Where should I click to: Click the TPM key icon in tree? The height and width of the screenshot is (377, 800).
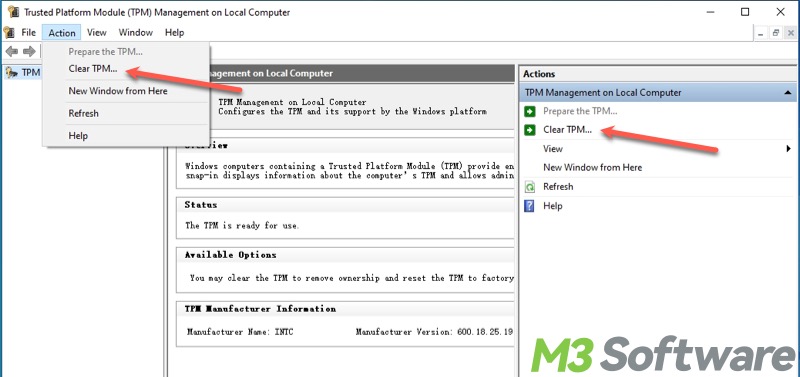[11, 73]
